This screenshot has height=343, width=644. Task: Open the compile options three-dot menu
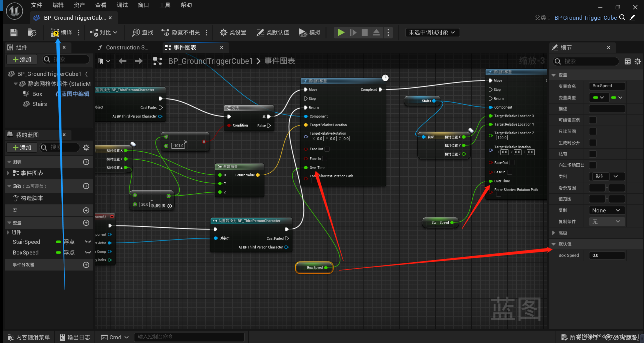pyautogui.click(x=79, y=32)
